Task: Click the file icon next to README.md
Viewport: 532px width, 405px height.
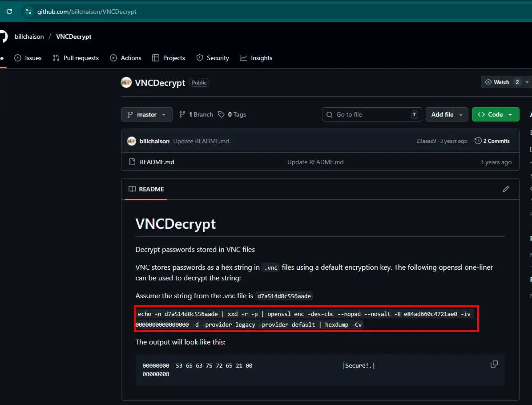Action: pyautogui.click(x=132, y=162)
